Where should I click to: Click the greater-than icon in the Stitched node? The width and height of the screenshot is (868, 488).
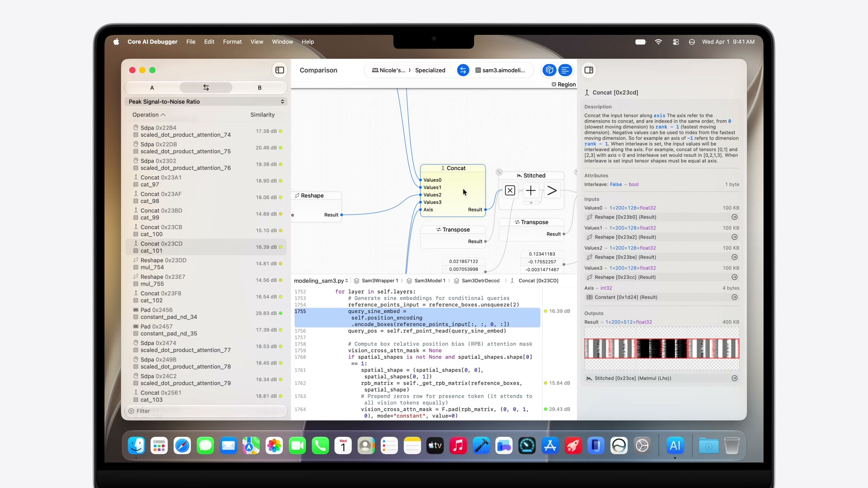(x=552, y=191)
